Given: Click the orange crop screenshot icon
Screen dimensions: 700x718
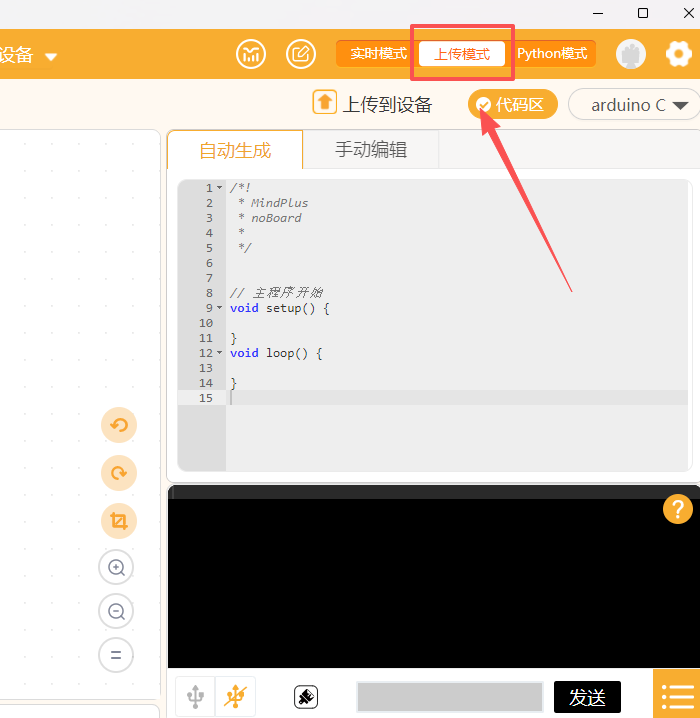Looking at the screenshot, I should (119, 521).
